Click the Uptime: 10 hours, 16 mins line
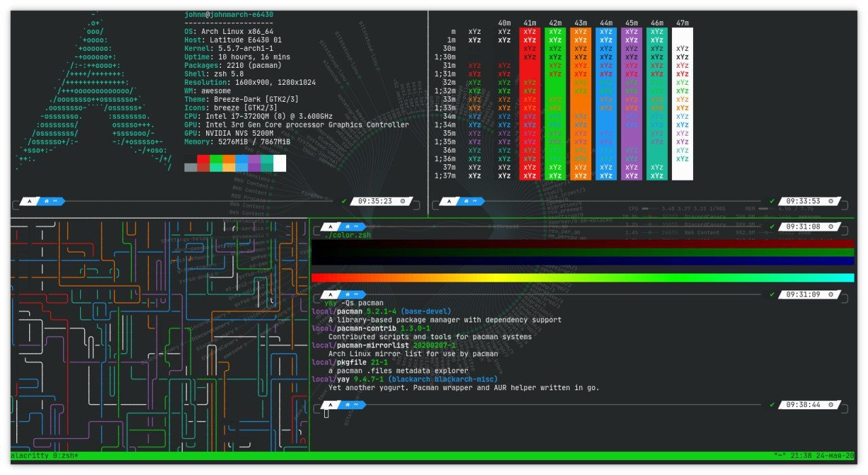The image size is (868, 475). (x=237, y=57)
